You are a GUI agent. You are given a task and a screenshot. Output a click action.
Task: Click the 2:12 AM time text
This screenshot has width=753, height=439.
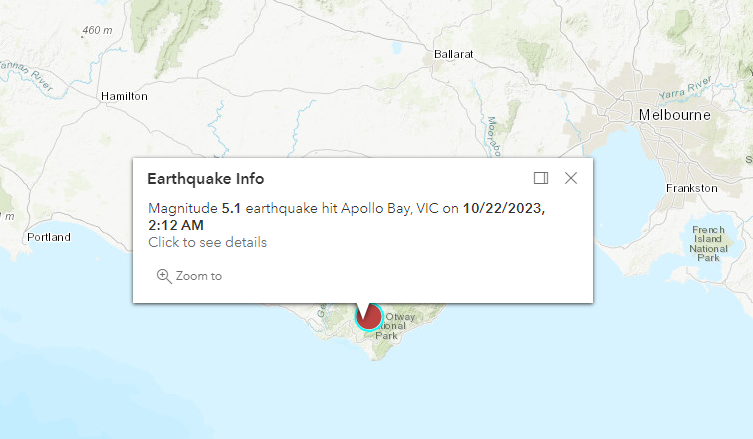pyautogui.click(x=176, y=225)
